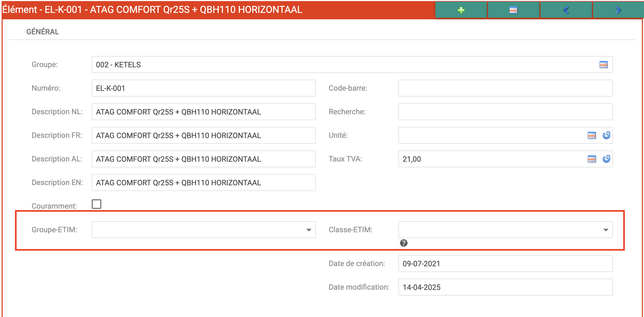The width and height of the screenshot is (644, 317).
Task: Click the Description AL input field
Action: (204, 159)
